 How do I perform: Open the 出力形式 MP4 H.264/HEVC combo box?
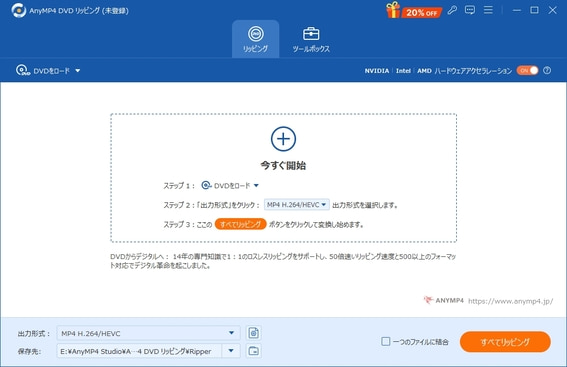(148, 333)
